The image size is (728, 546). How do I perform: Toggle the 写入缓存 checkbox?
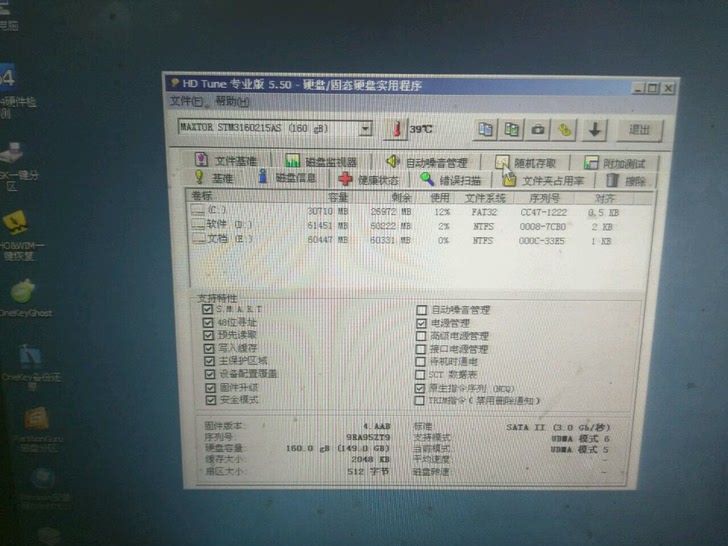click(x=209, y=348)
